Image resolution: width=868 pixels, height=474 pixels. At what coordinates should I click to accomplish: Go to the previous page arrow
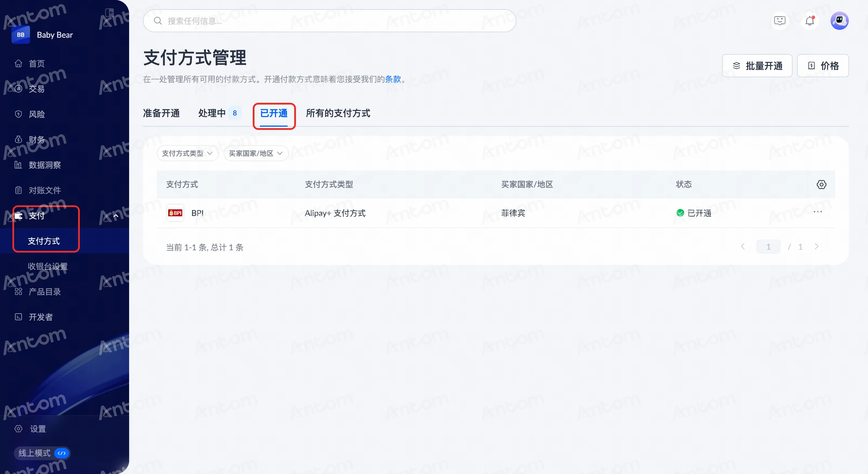click(743, 247)
